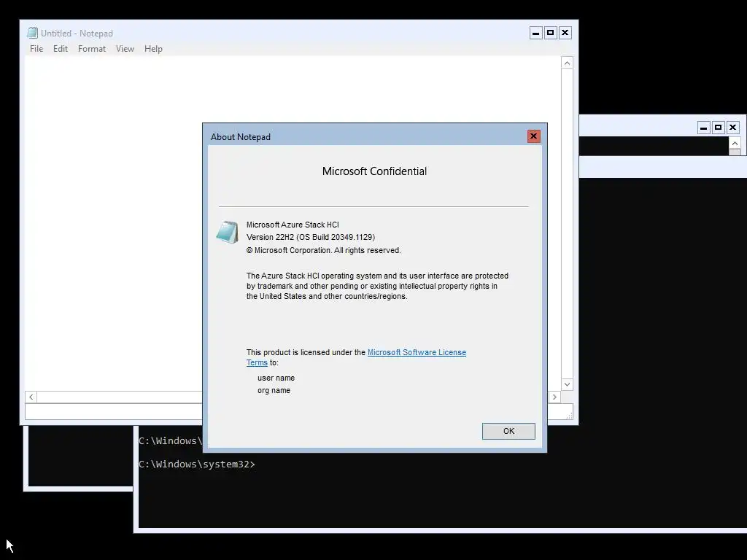Screen dimensions: 747x560
Task: Click Notepad's vertical scroll down arrow
Action: [x=567, y=384]
